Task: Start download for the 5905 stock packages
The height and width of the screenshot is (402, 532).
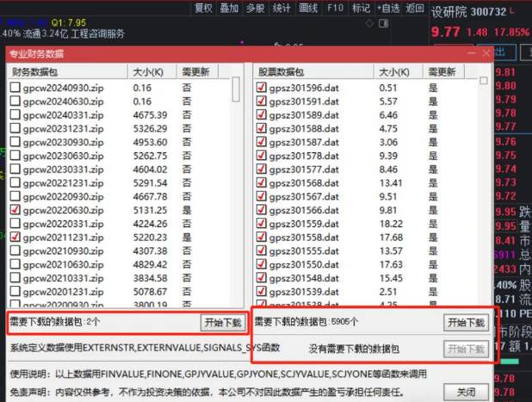Action: click(467, 322)
